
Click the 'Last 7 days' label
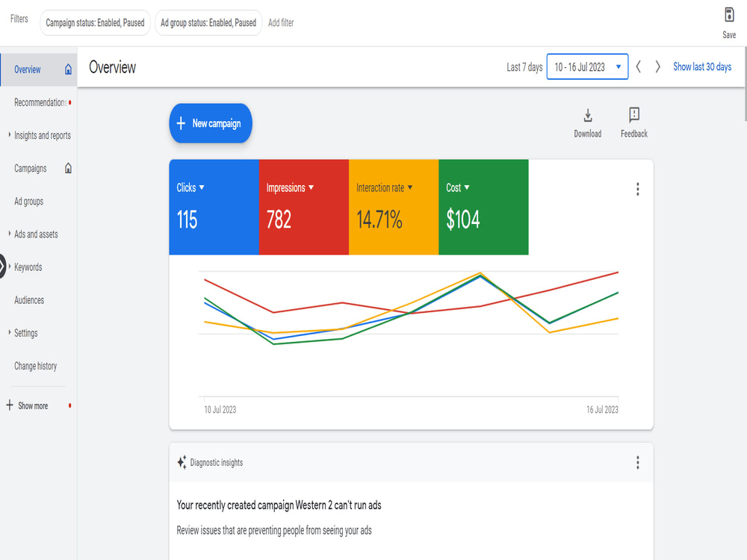click(x=524, y=67)
